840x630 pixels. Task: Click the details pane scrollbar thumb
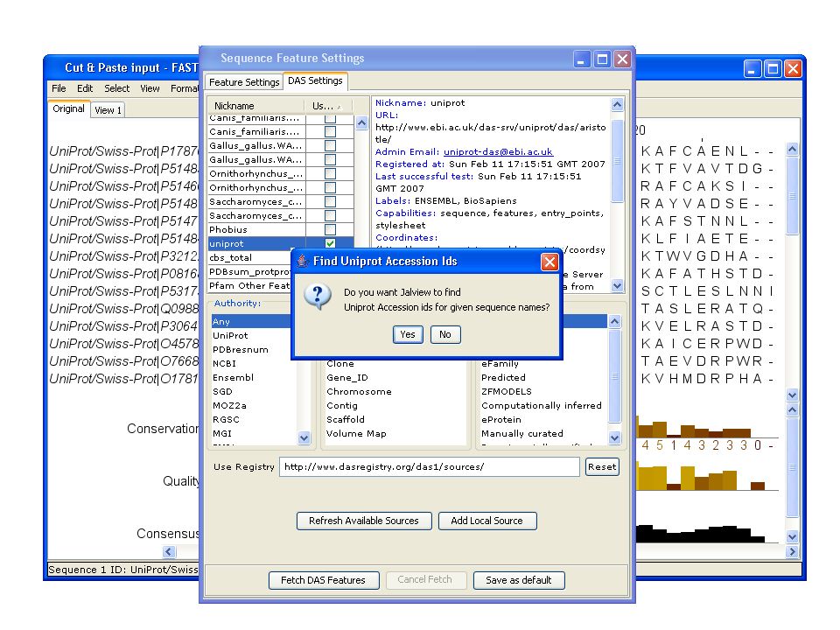pyautogui.click(x=617, y=161)
